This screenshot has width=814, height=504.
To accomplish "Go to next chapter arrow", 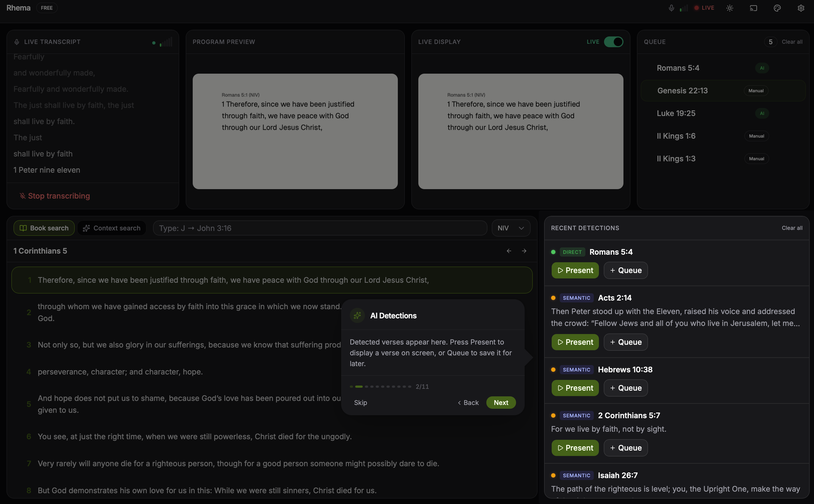I will pos(524,251).
